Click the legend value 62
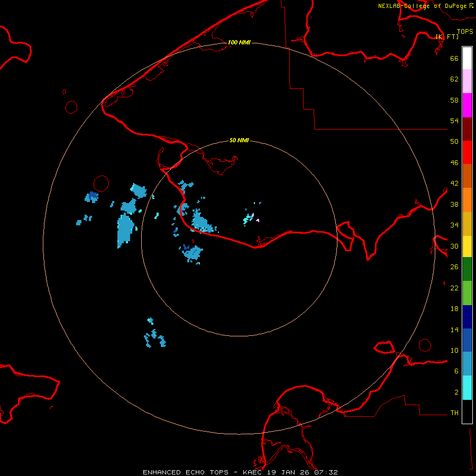The height and width of the screenshot is (476, 476). click(x=454, y=79)
